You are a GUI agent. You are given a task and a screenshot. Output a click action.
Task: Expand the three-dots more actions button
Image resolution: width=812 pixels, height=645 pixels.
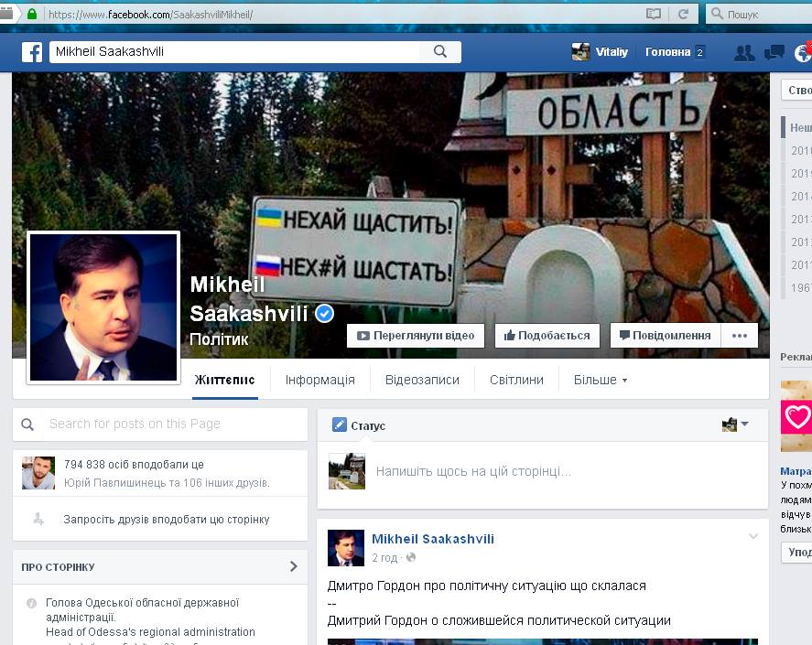[x=740, y=336]
